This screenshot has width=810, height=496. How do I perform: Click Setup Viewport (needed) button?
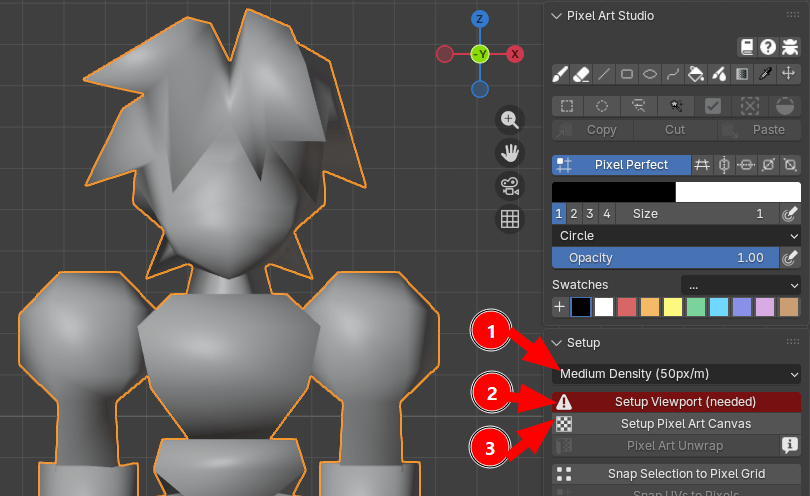[x=676, y=402]
